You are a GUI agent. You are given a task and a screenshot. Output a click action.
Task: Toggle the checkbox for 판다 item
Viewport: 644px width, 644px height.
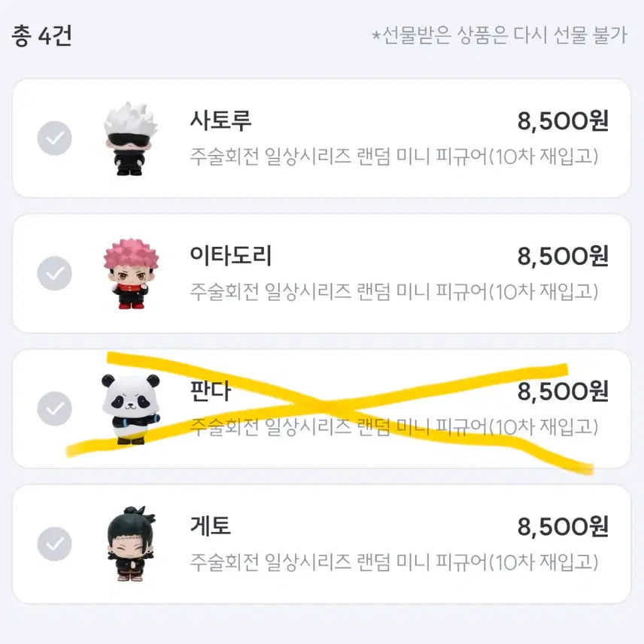coord(54,409)
